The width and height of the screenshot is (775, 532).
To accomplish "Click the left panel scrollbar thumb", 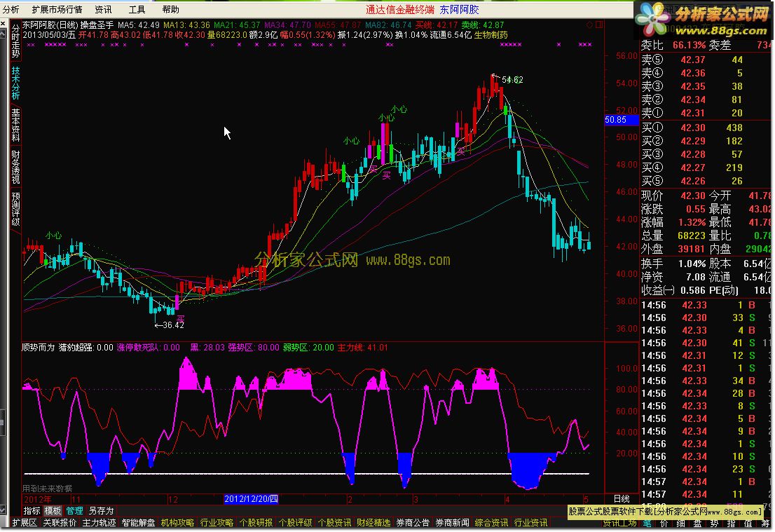I will click(3, 423).
